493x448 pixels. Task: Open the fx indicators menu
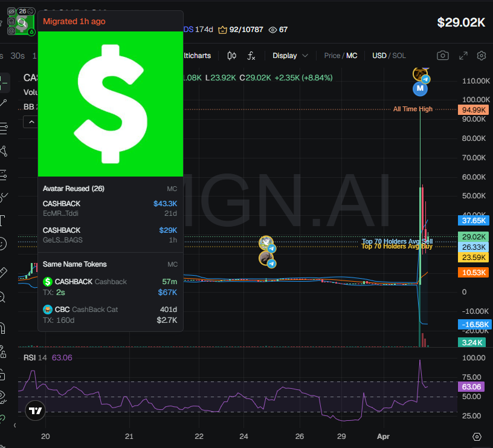click(x=251, y=56)
